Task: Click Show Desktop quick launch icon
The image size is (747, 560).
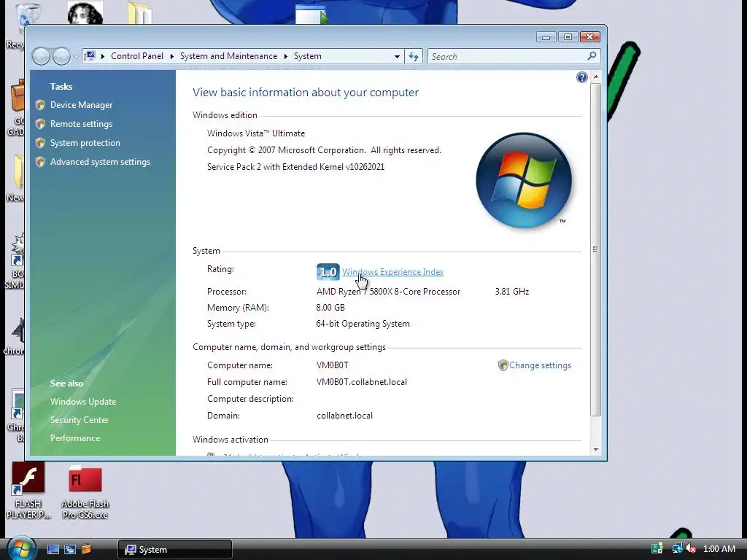Action: click(x=53, y=550)
